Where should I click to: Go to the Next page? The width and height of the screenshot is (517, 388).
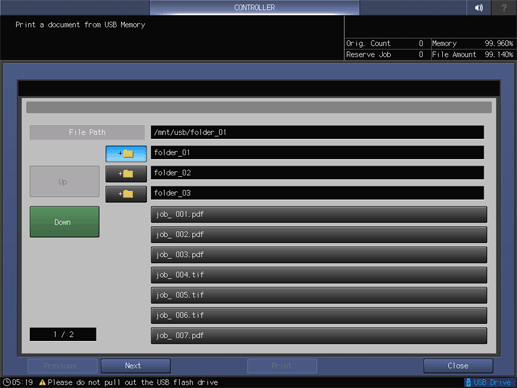[x=136, y=366]
